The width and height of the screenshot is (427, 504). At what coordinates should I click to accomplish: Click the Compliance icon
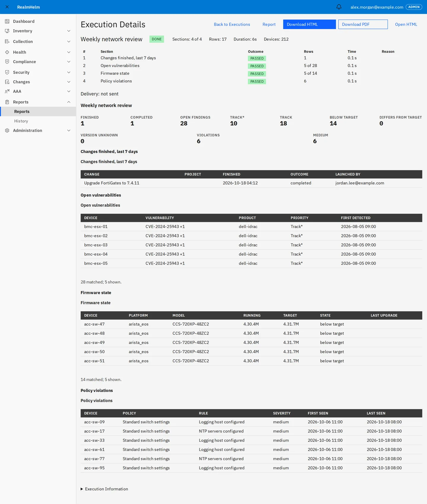pos(7,62)
